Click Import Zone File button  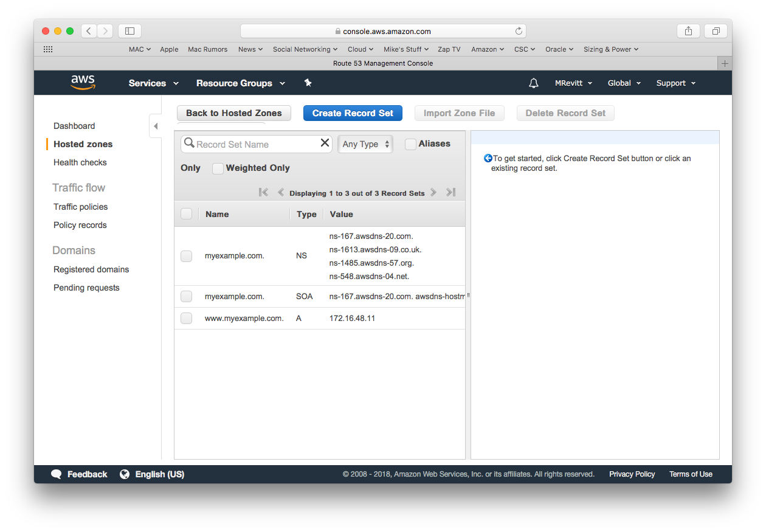pos(459,113)
